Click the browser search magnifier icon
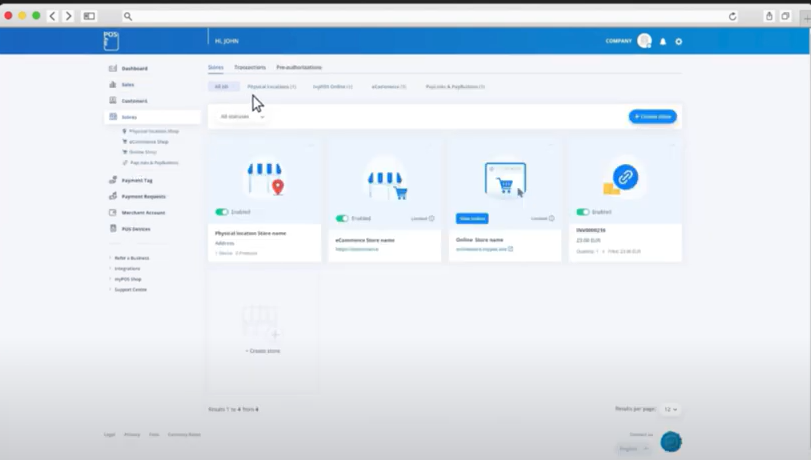The width and height of the screenshot is (811, 460). pos(128,17)
